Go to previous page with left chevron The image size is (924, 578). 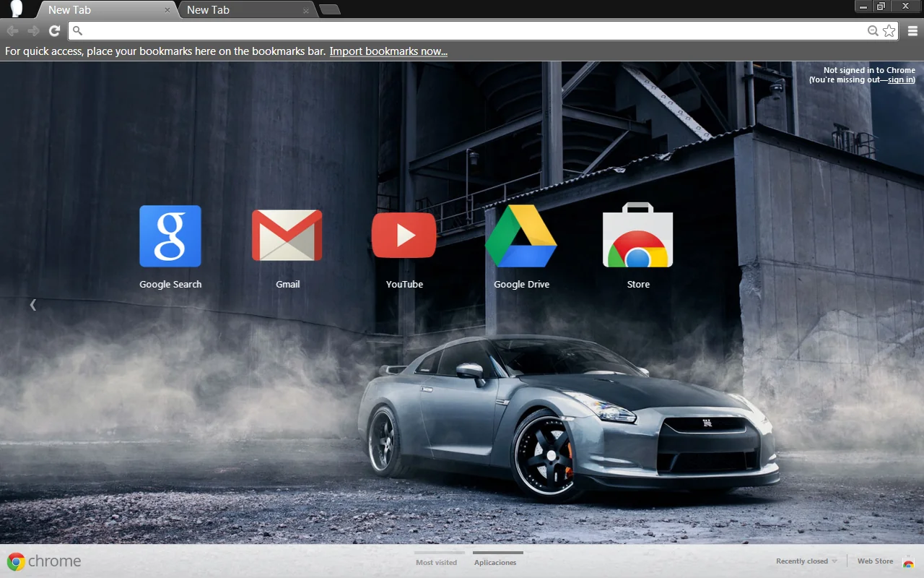[x=32, y=305]
